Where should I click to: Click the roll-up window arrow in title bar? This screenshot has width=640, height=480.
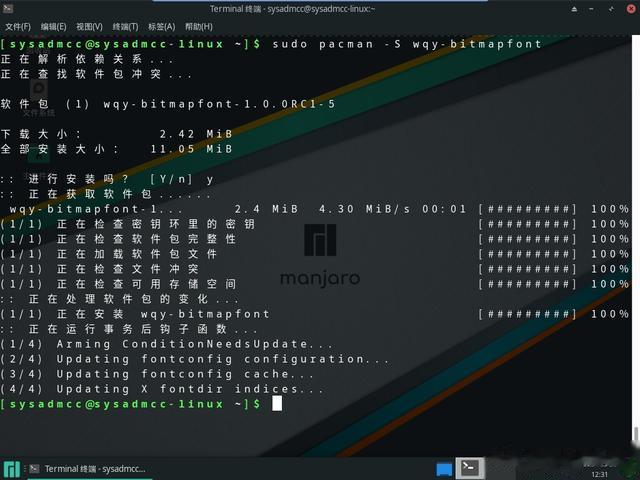click(574, 9)
